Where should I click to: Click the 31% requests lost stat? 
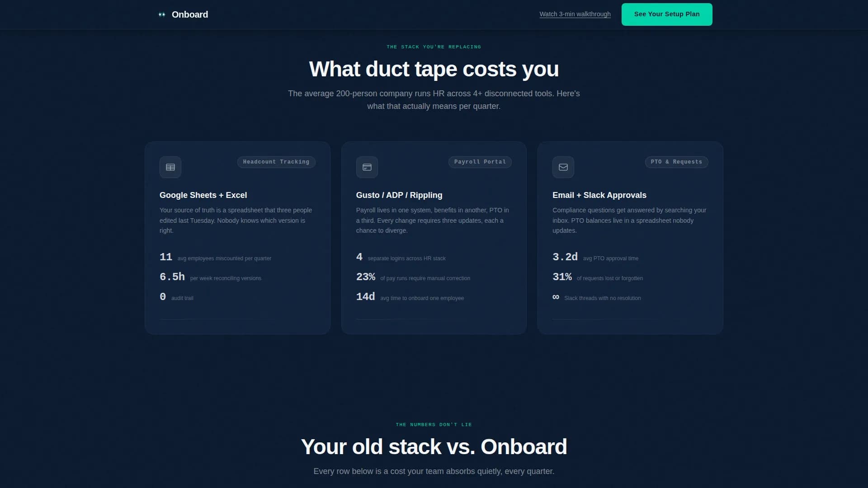[x=598, y=277]
